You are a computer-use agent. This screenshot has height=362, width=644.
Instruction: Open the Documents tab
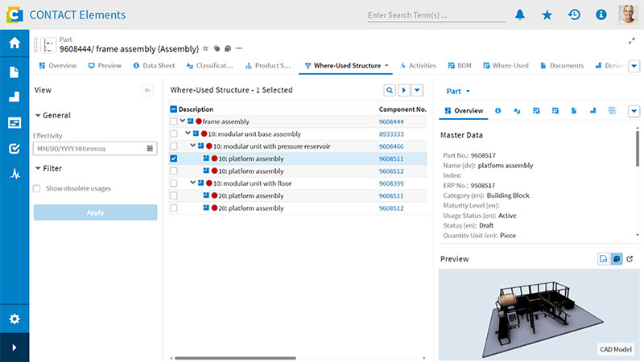pos(563,65)
